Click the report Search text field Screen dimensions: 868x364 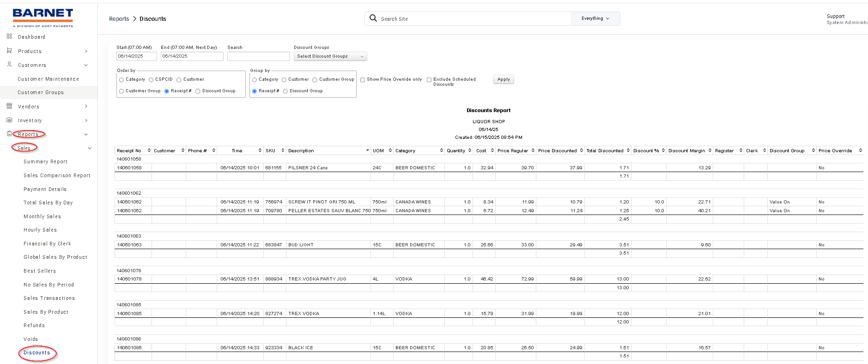point(259,56)
